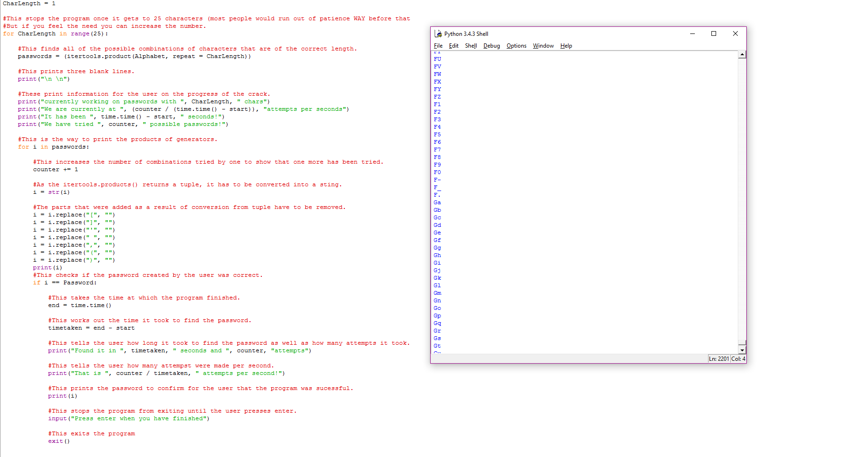This screenshot has width=868, height=457.
Task: Click the Python IDLE icon in the shell title bar
Action: 438,33
